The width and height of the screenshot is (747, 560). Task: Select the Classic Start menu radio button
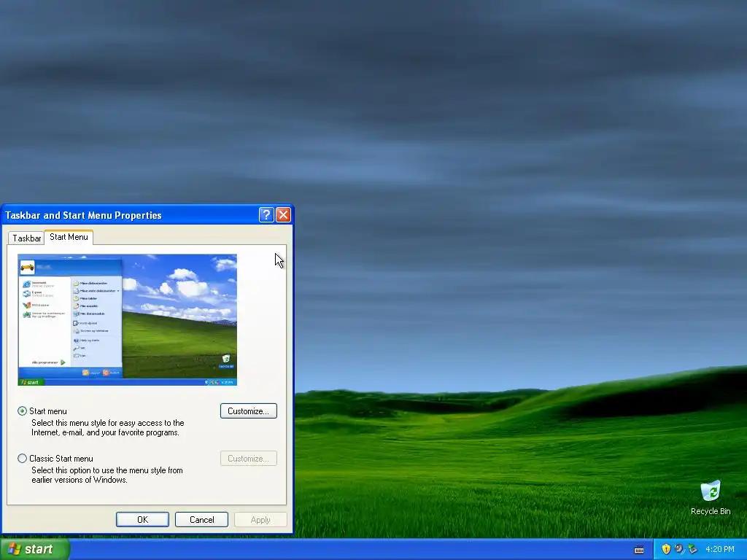22,458
